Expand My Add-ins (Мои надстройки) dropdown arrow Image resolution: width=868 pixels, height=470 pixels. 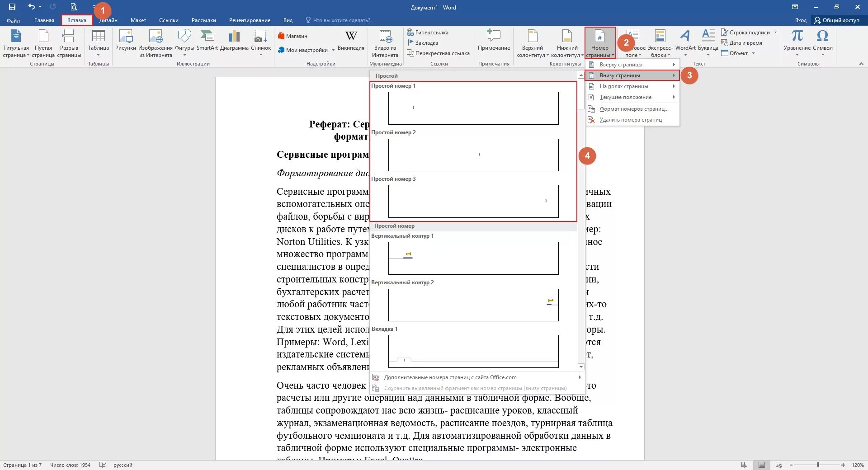(x=333, y=50)
